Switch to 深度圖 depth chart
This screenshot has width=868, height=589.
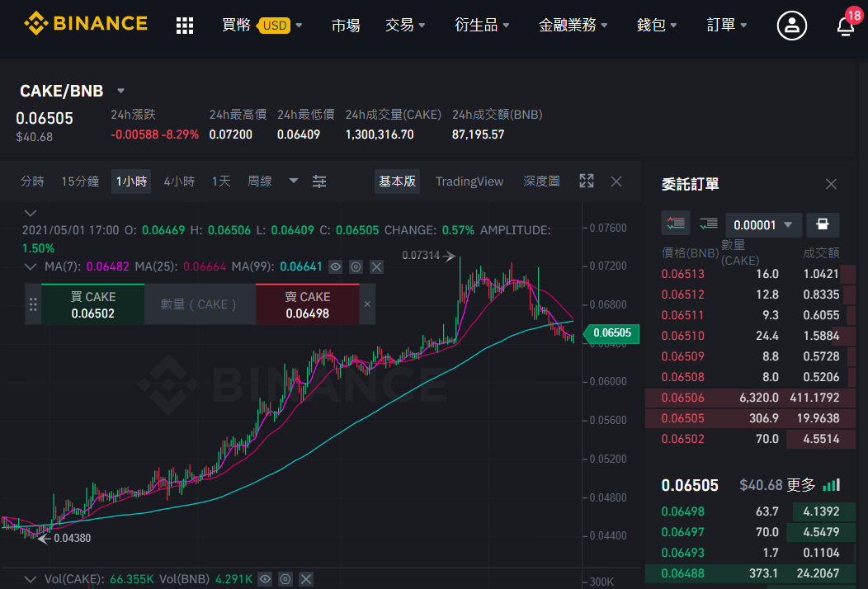pyautogui.click(x=541, y=181)
